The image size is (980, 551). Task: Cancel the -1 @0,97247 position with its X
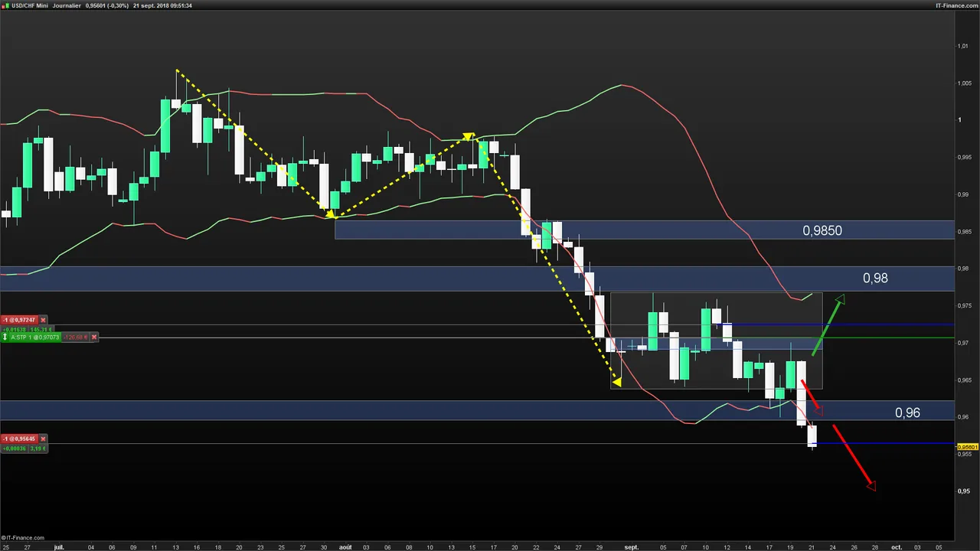coord(43,320)
